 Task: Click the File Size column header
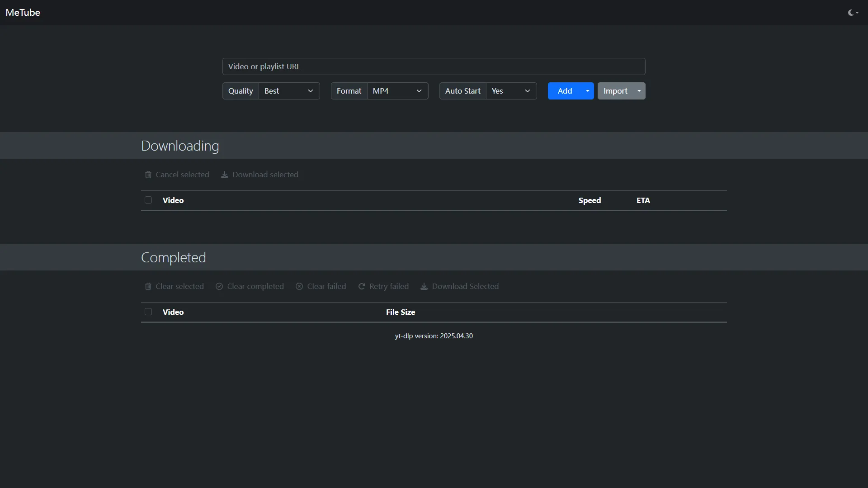(401, 312)
